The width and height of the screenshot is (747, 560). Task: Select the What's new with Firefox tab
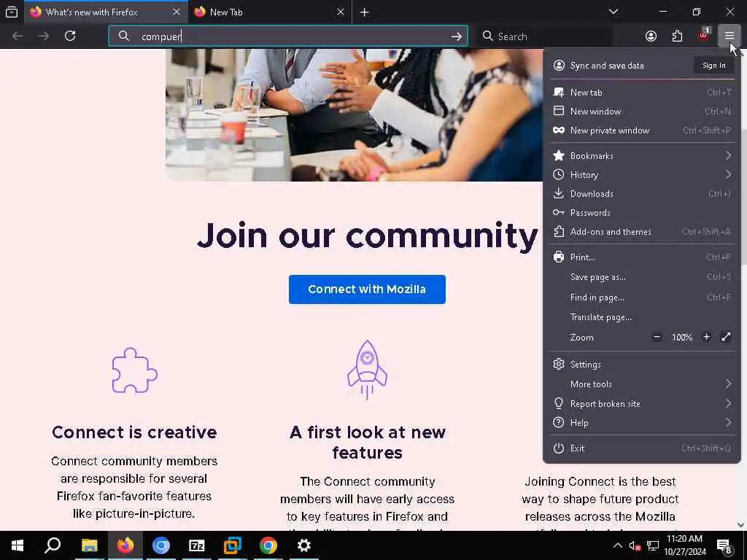point(105,12)
